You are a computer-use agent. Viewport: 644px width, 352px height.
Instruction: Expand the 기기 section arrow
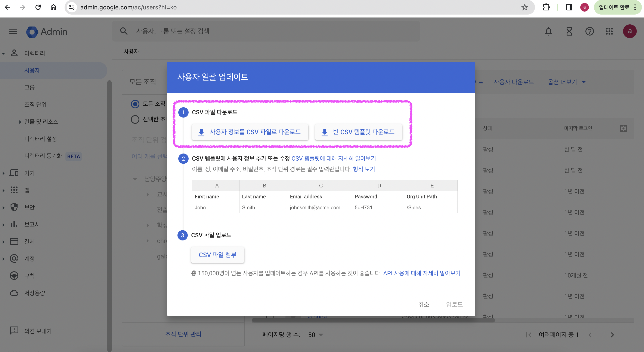tap(3, 173)
